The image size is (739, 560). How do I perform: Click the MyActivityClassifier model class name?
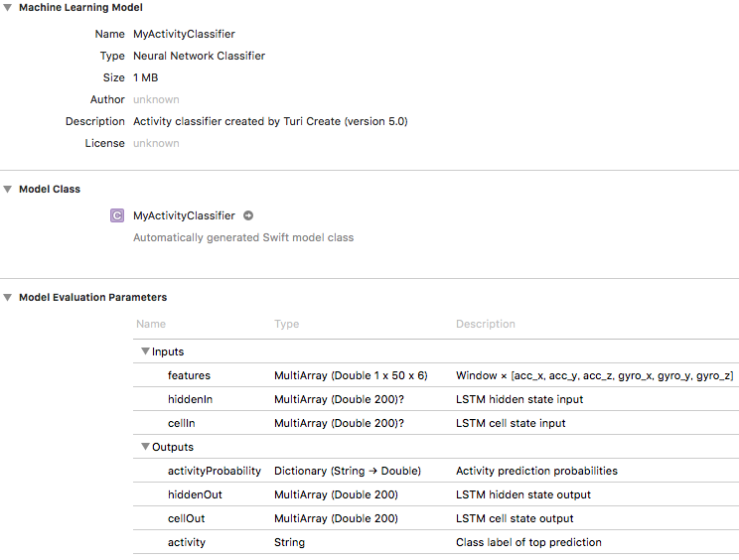(184, 215)
